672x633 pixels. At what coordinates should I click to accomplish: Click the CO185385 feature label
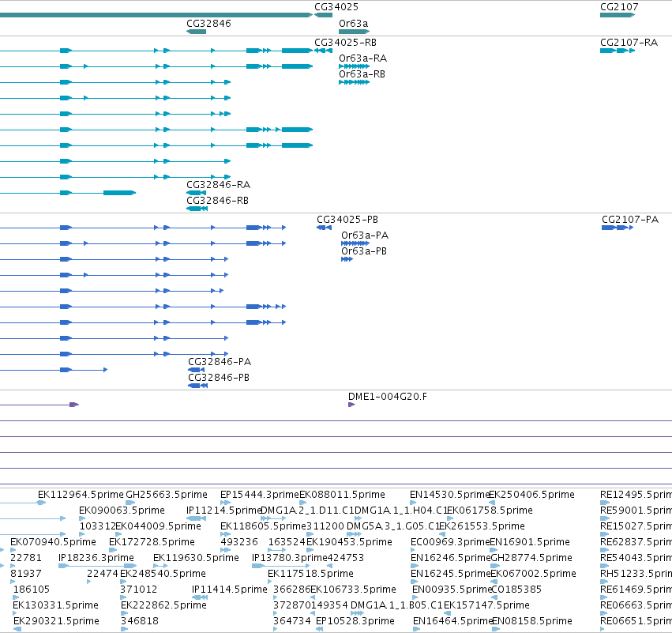coord(516,590)
